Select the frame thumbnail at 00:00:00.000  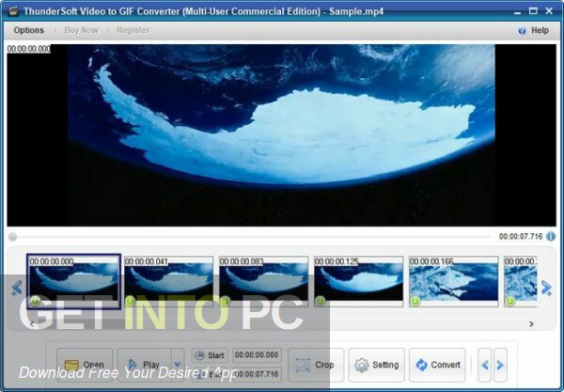[73, 281]
